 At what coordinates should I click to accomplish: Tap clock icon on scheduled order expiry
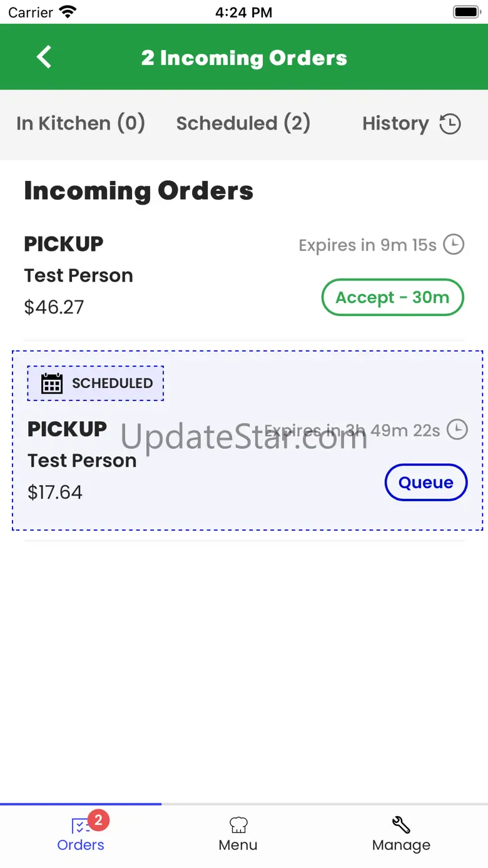click(x=457, y=430)
